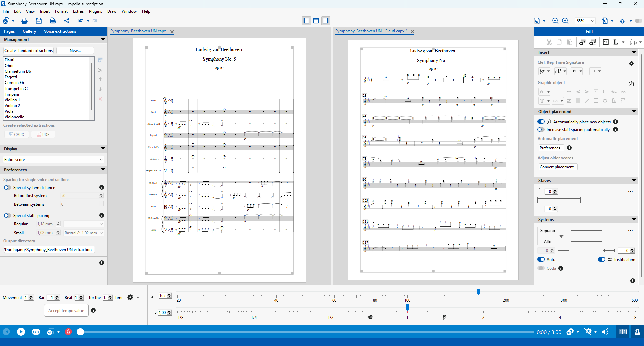Toggle the Coda switch
Viewport: 644px width, 346px height.
tap(541, 268)
